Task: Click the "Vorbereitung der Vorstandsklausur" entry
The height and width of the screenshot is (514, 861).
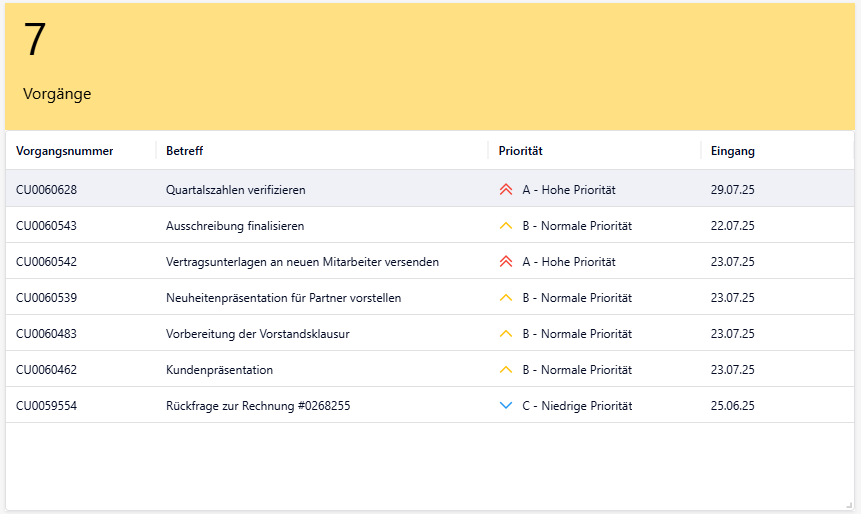Action: [x=257, y=334]
